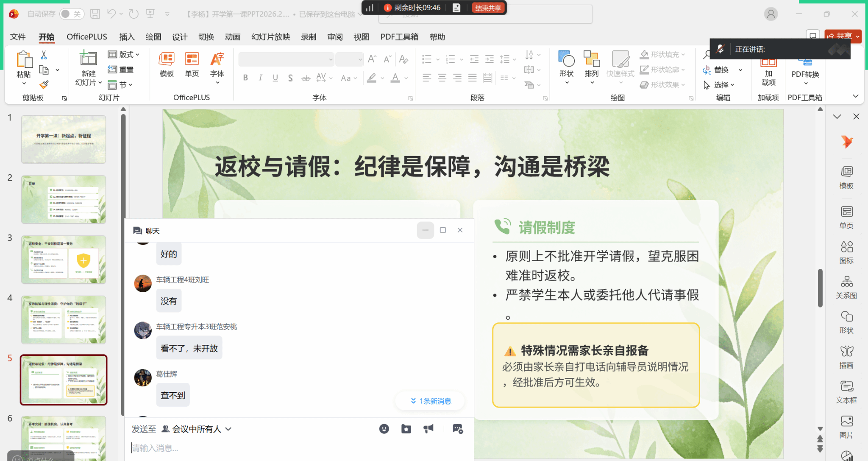
Task: Open the 选择 select dropdown
Action: coord(719,85)
